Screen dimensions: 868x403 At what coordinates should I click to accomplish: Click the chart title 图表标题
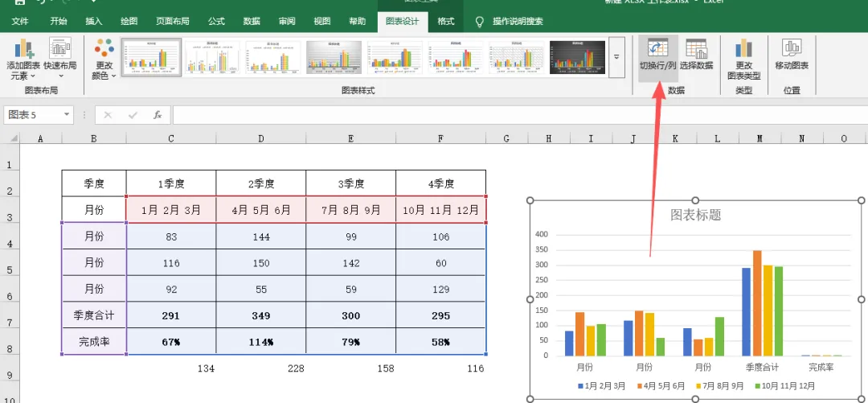tap(696, 215)
